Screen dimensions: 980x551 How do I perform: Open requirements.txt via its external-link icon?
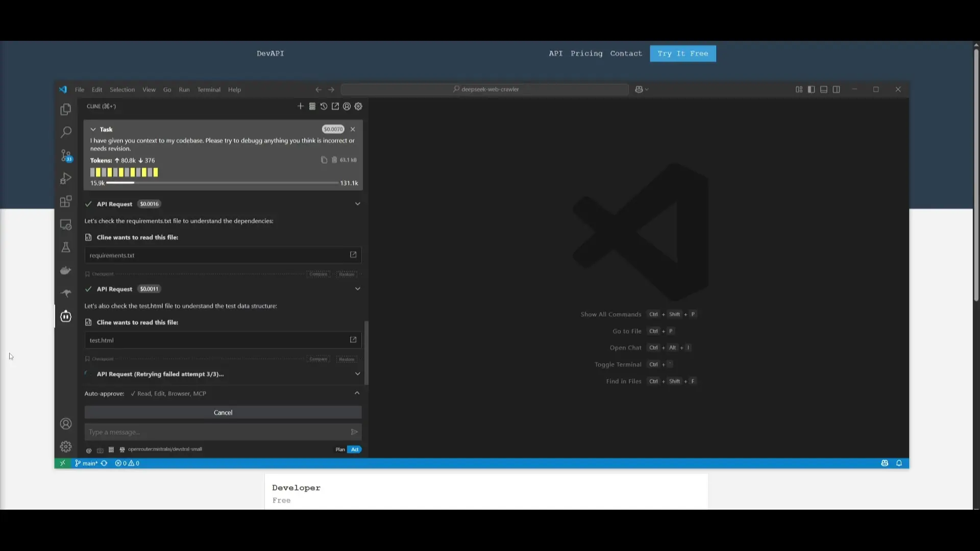(x=353, y=255)
